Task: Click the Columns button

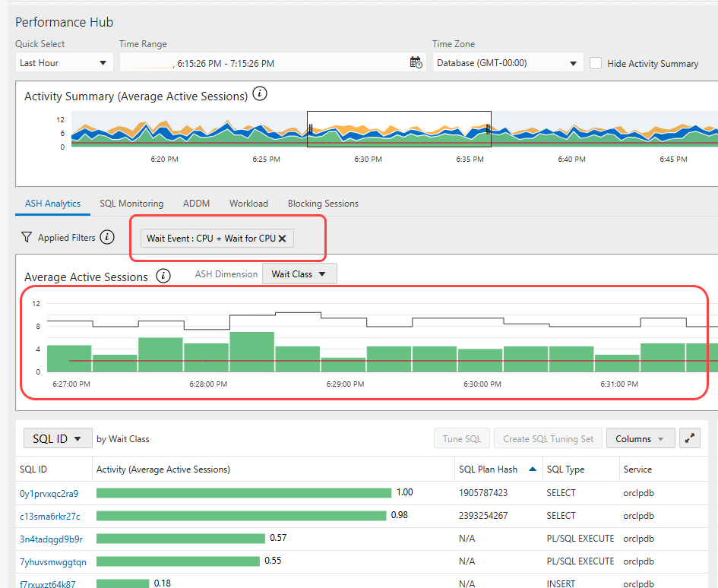Action: coord(640,438)
